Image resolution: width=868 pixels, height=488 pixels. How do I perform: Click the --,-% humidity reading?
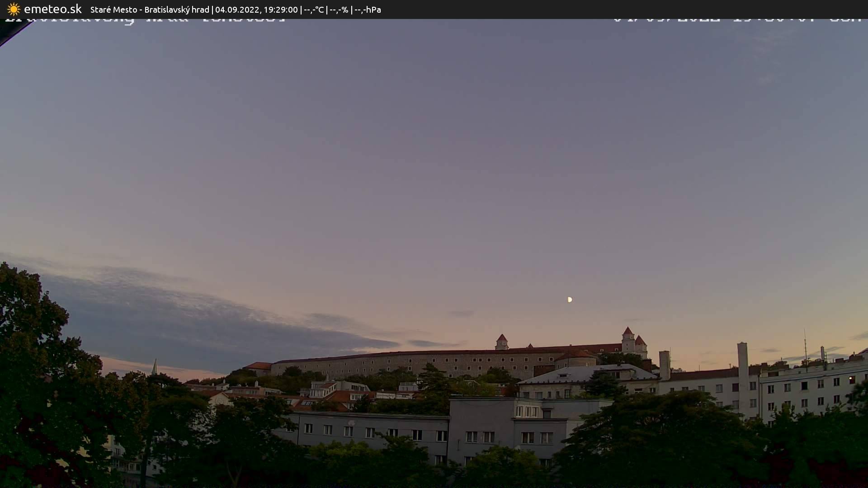point(339,9)
